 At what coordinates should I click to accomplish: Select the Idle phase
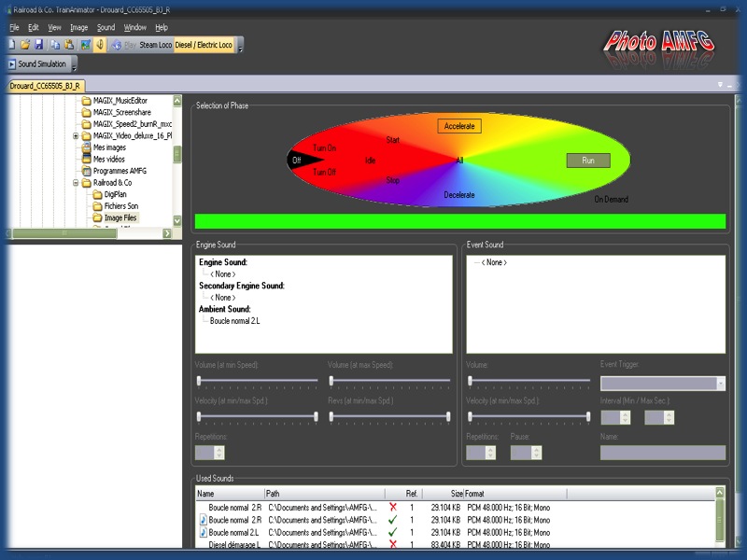(x=370, y=161)
